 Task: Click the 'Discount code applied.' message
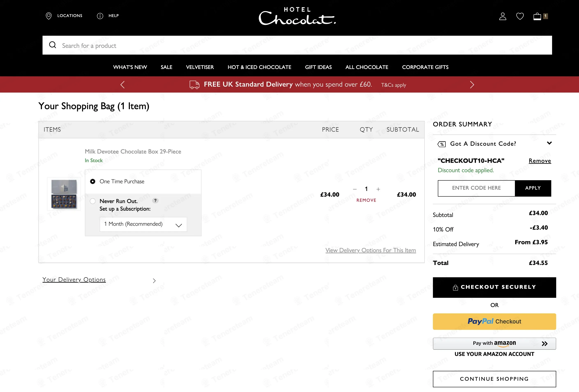pos(466,170)
